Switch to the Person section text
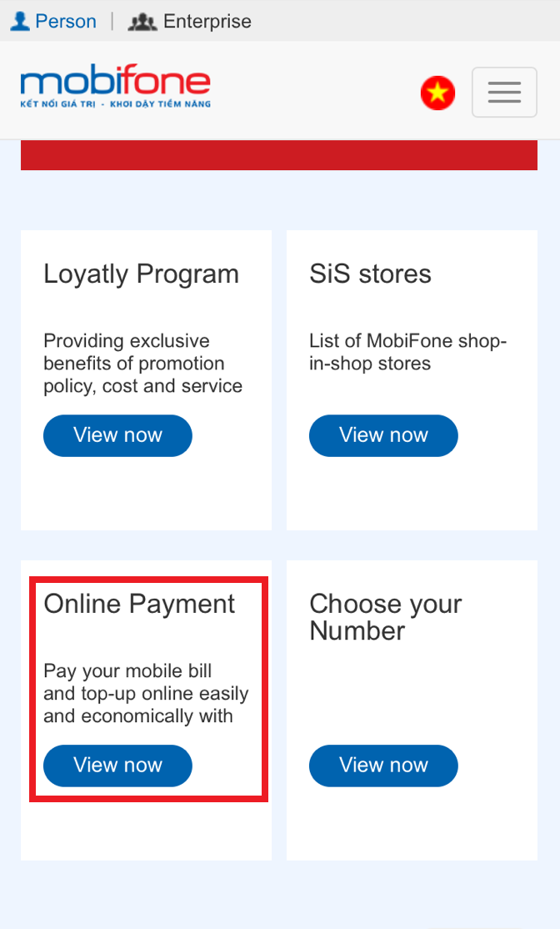The width and height of the screenshot is (560, 929). 65,21
